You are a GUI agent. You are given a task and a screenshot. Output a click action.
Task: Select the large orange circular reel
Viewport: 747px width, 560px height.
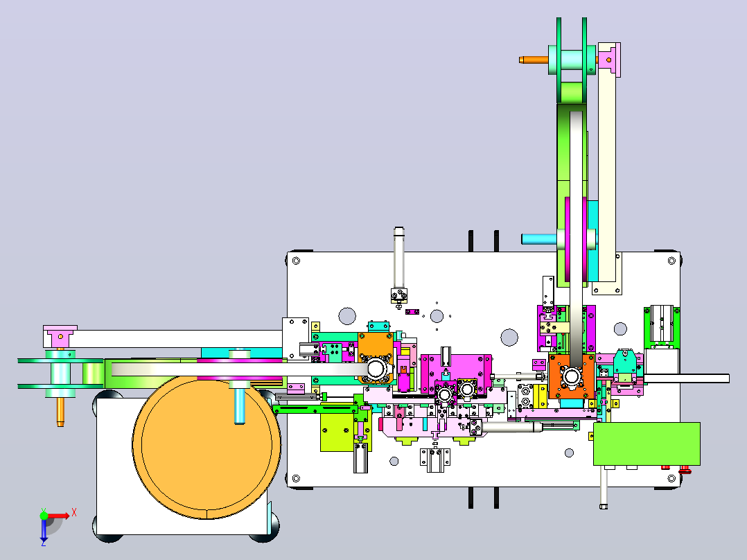point(206,448)
